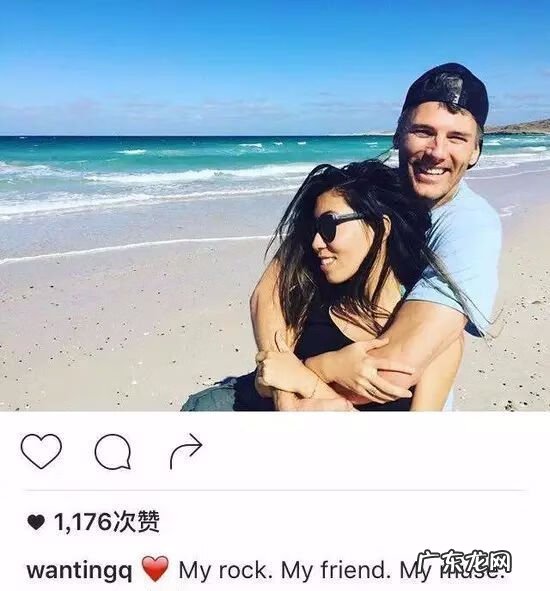This screenshot has width=550, height=591.
Task: Select the caption text 'My friend.'
Action: (x=336, y=570)
